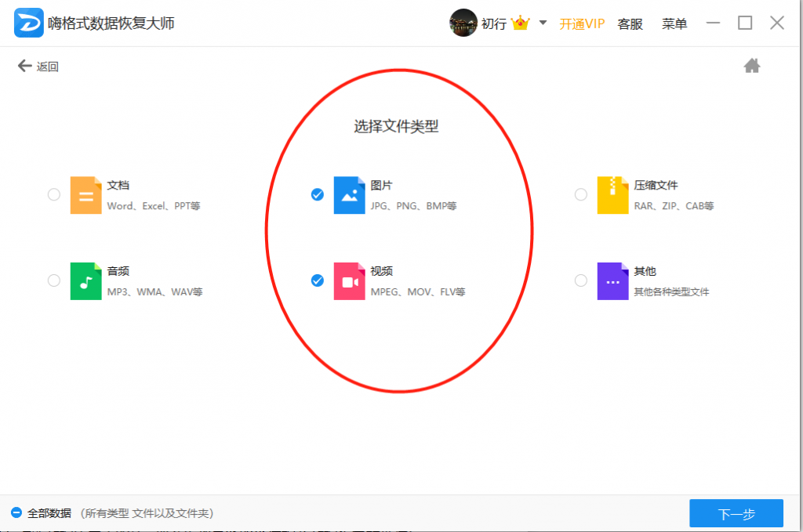Click the pink video file icon
This screenshot has width=803, height=532.
pyautogui.click(x=349, y=280)
